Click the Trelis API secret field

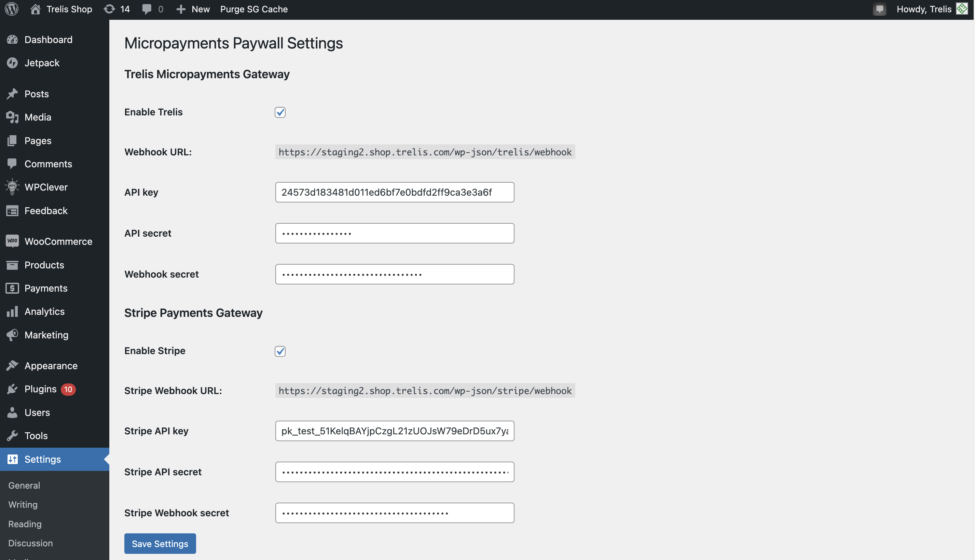[x=395, y=233]
